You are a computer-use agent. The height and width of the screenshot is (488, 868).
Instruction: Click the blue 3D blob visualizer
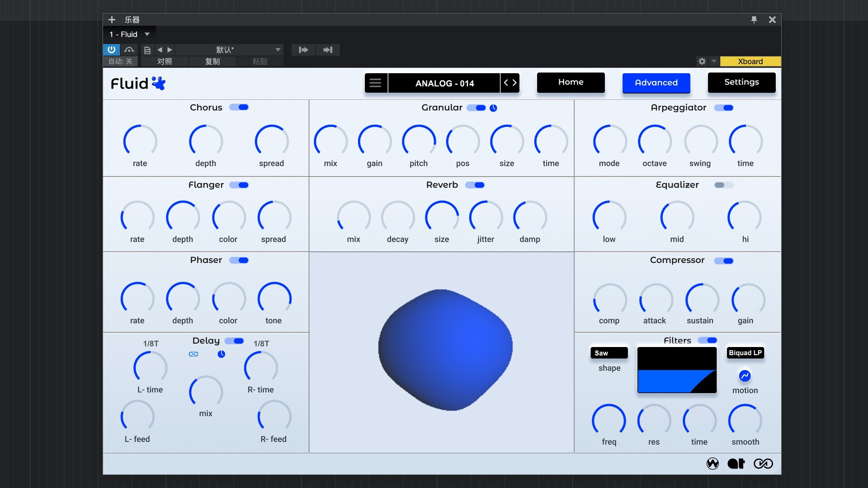445,350
